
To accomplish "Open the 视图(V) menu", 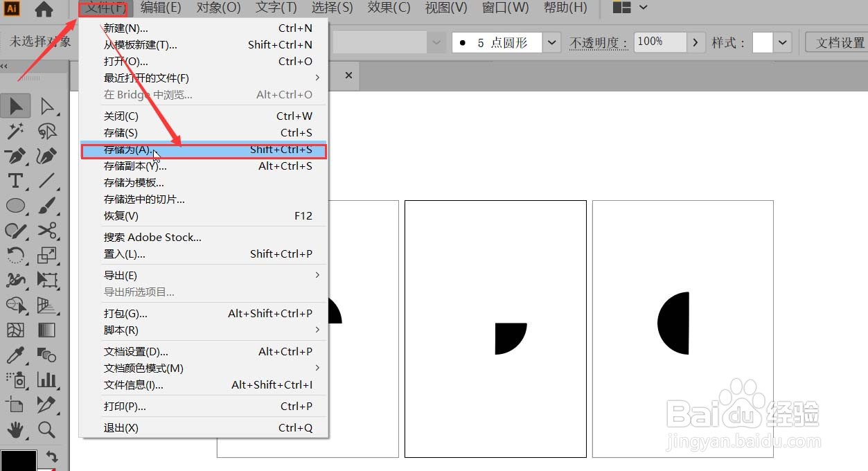I will 446,8.
